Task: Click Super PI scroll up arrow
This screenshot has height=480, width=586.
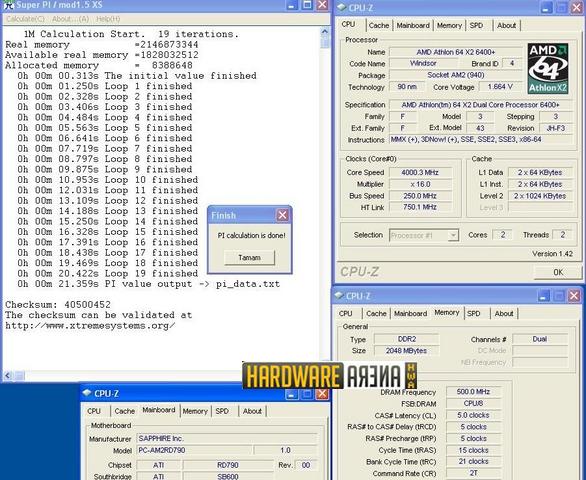Action: coord(324,32)
